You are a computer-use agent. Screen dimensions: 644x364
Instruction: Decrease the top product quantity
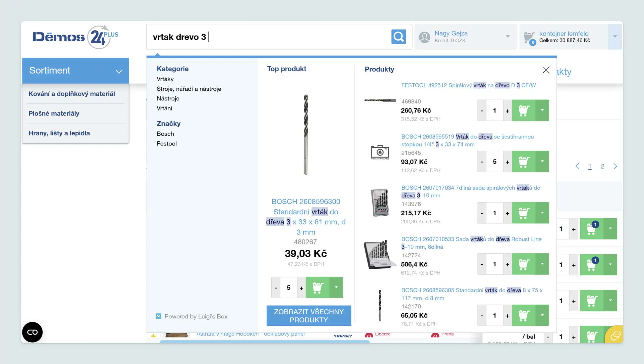(x=276, y=288)
